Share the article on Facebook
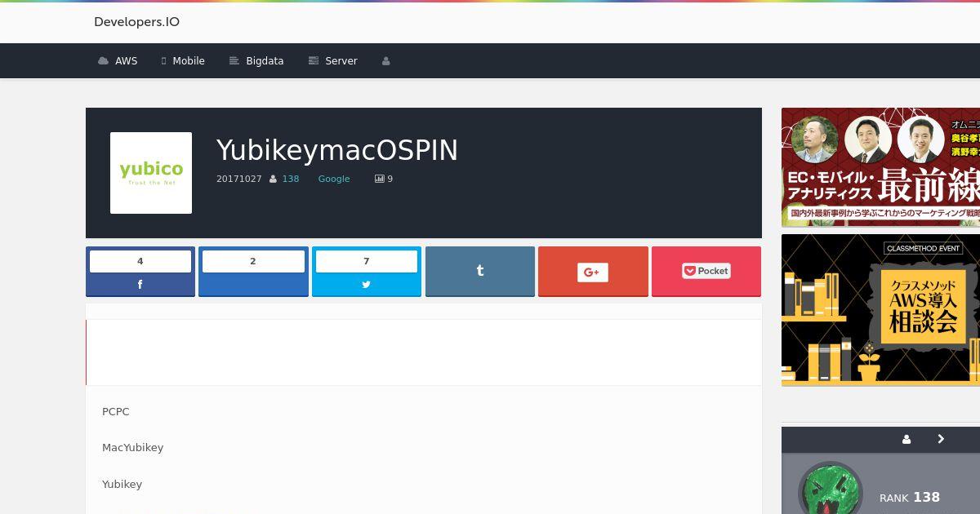This screenshot has height=514, width=980. point(140,272)
